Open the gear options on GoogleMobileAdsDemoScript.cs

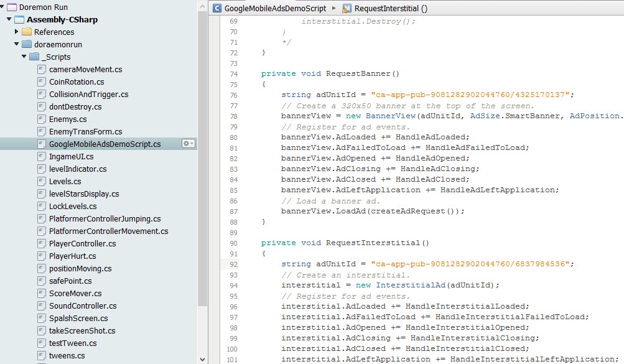188,144
